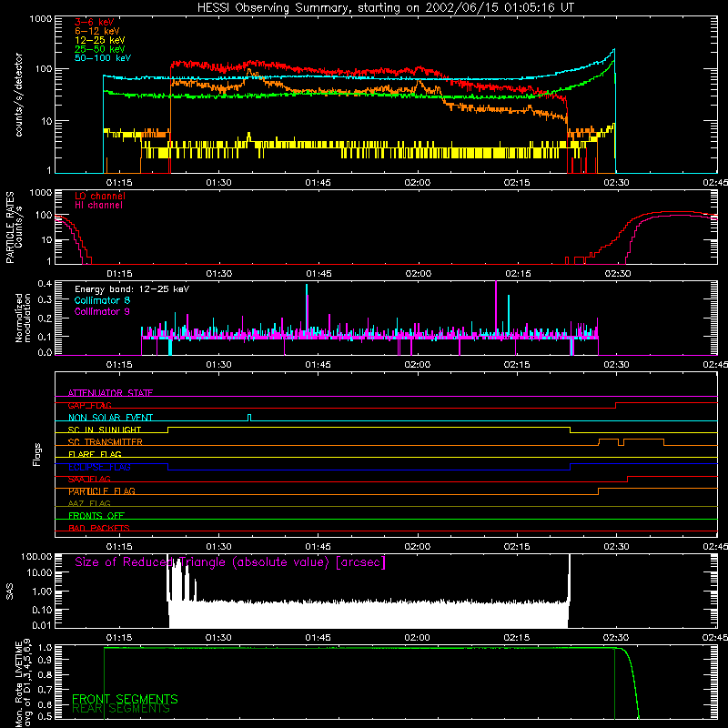Click the 01:45 time label under the Flags panel

(318, 547)
